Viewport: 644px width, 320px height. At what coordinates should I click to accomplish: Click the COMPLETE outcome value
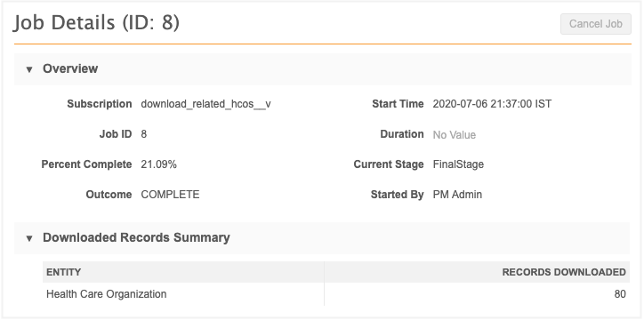(x=170, y=195)
